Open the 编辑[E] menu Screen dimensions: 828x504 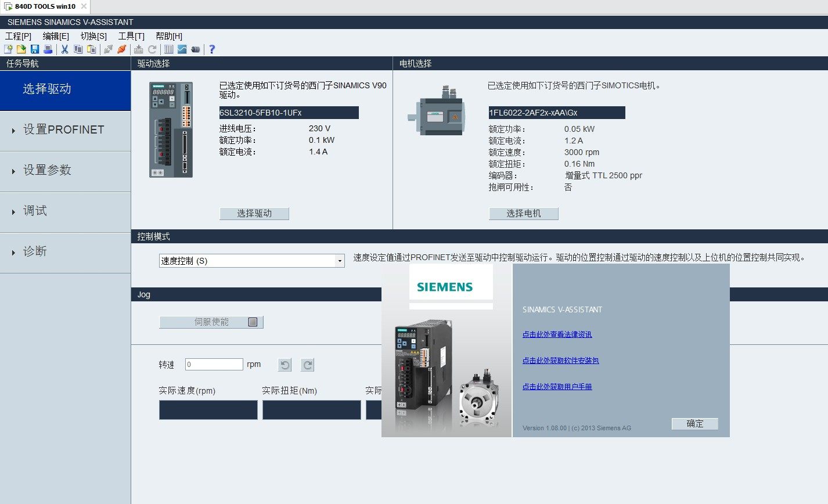(x=56, y=36)
